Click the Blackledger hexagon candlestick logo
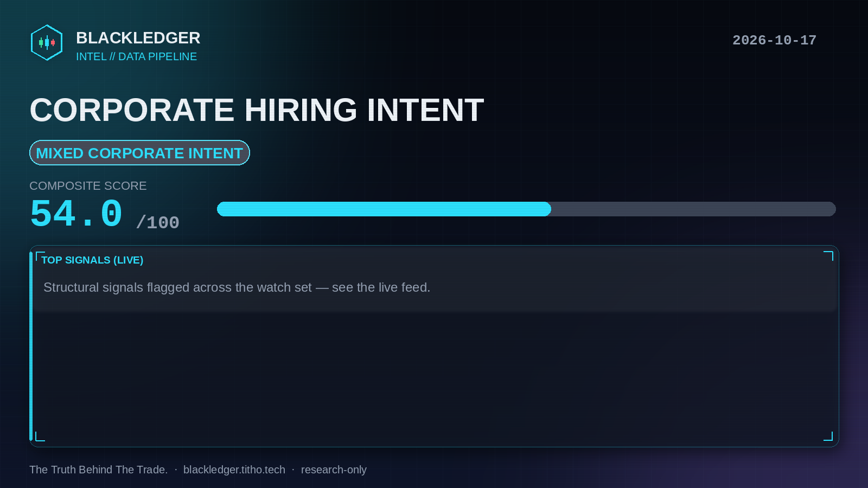Viewport: 868px width, 488px height. tap(47, 42)
